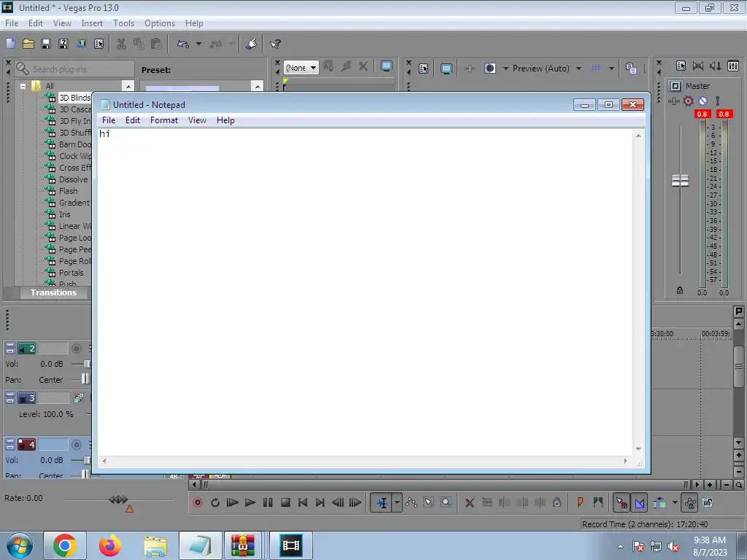Click Notepad vertical scrollbar up arrow
This screenshot has width=747, height=560.
coord(638,136)
